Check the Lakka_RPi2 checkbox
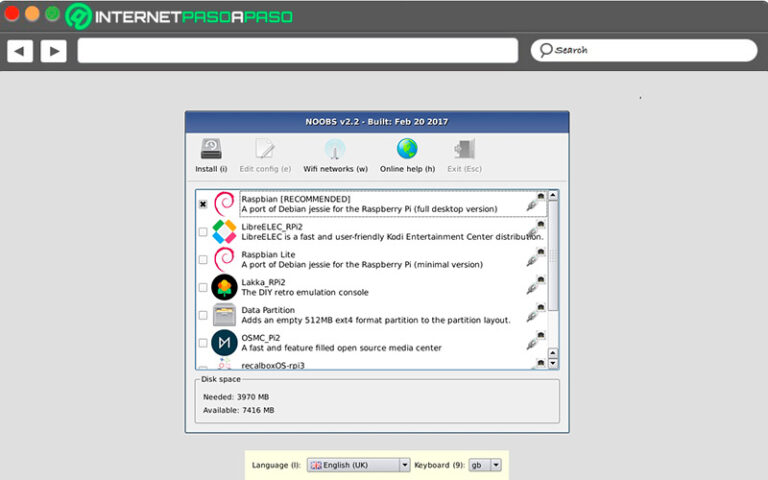Image resolution: width=768 pixels, height=480 pixels. [203, 287]
